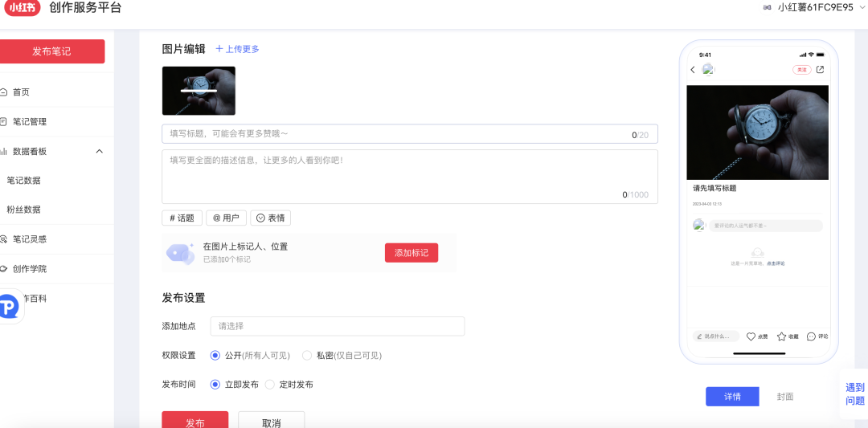Click the back arrow in phone preview
The width and height of the screenshot is (868, 428).
tap(693, 70)
